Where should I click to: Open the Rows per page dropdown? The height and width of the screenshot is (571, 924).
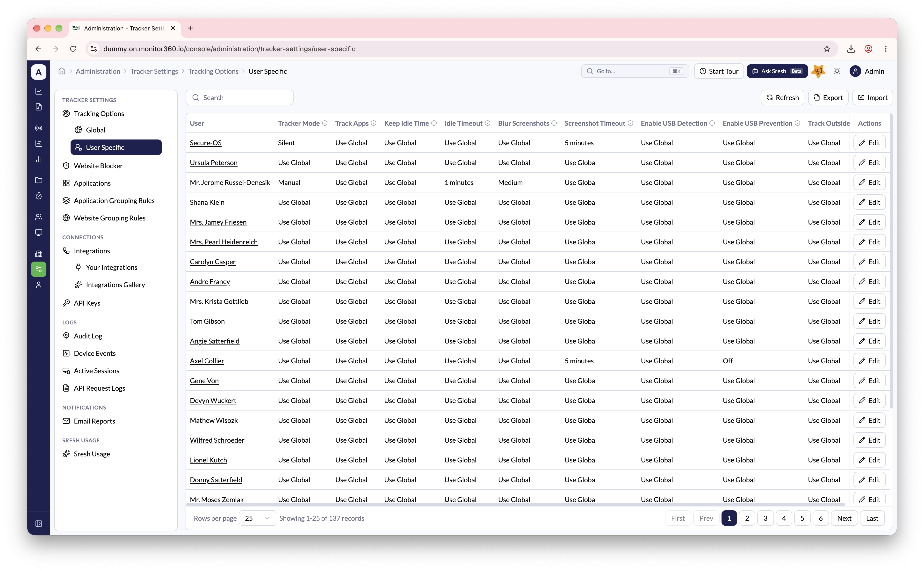pos(257,518)
